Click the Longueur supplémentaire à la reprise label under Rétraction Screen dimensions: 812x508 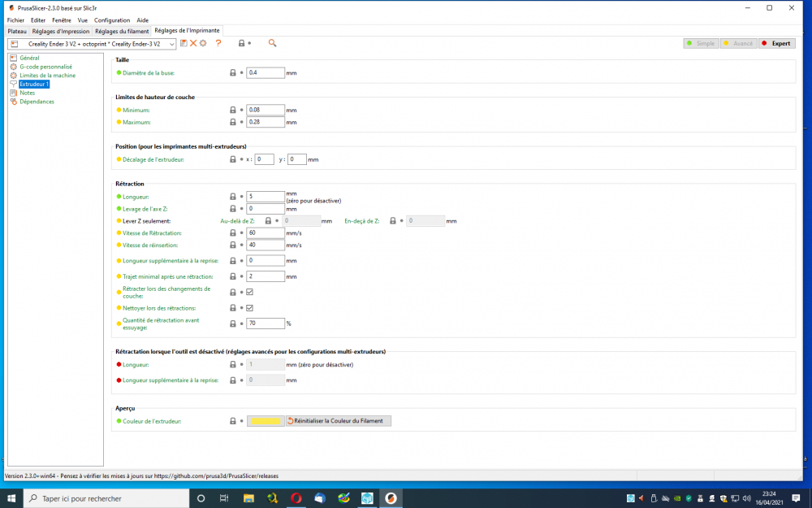[x=171, y=261]
